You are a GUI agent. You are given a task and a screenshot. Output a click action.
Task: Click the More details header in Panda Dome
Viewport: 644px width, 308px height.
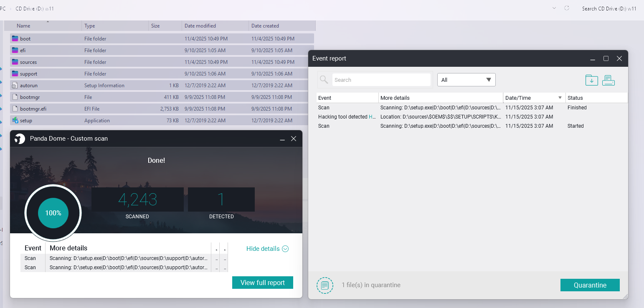tap(68, 248)
